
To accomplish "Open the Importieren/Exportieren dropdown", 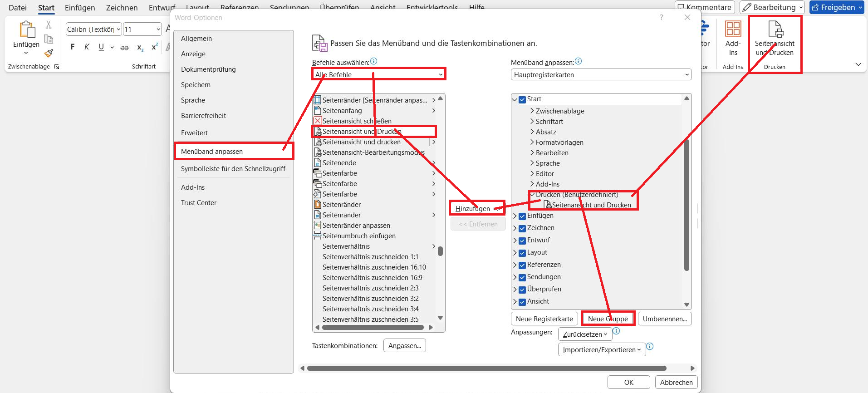I will pyautogui.click(x=602, y=350).
